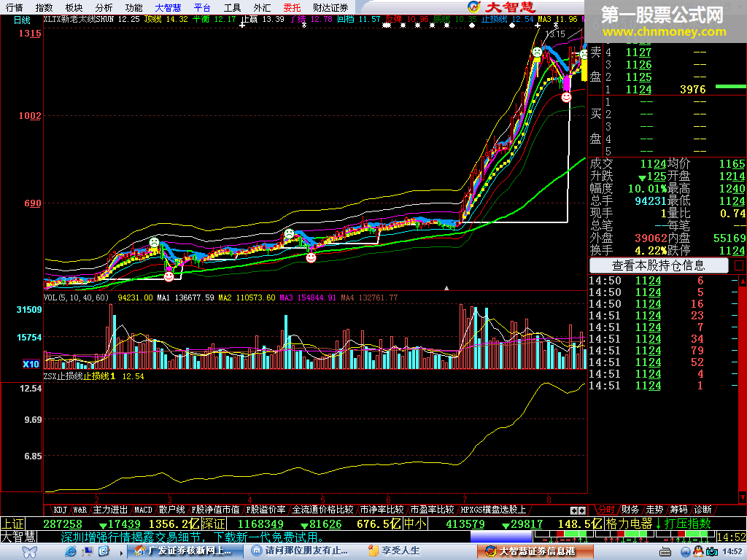
Task: Click the 格力电器 打压指数 ticker text
Action: point(659,524)
